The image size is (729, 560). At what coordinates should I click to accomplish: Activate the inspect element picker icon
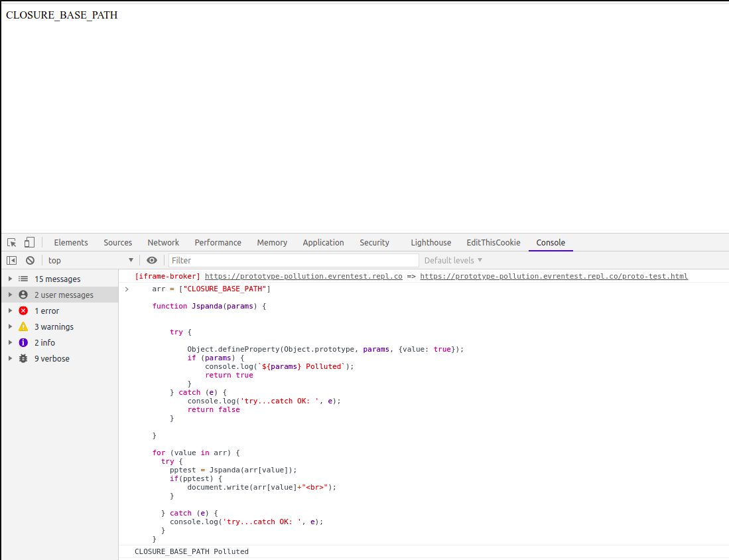[x=12, y=243]
